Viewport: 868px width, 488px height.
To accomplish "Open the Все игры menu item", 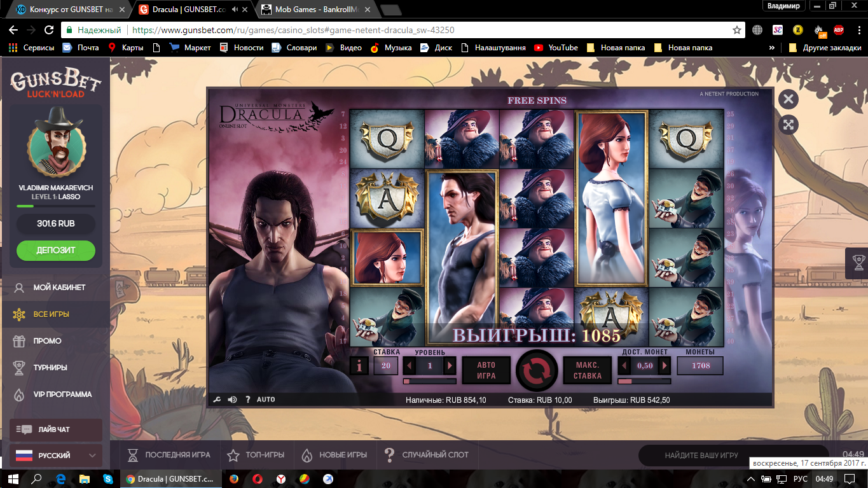I will click(51, 314).
